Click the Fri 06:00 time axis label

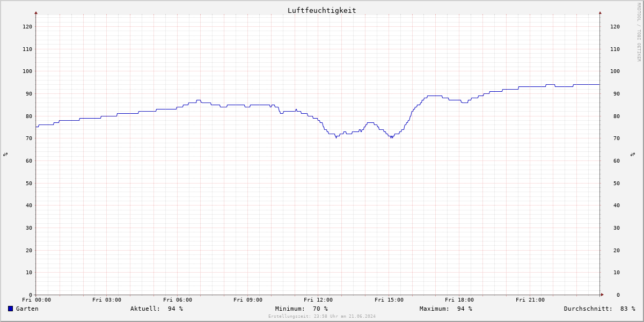pyautogui.click(x=178, y=300)
